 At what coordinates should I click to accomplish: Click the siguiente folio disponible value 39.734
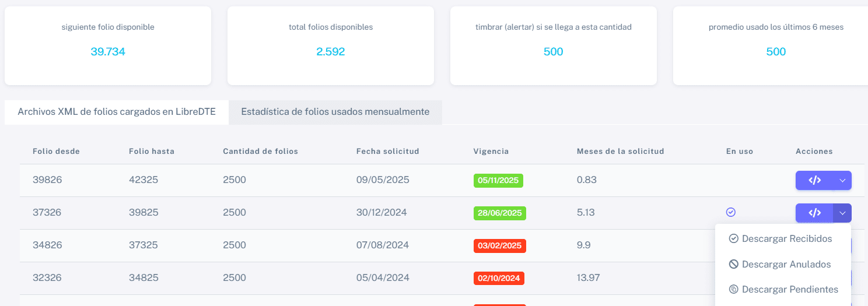tap(108, 52)
